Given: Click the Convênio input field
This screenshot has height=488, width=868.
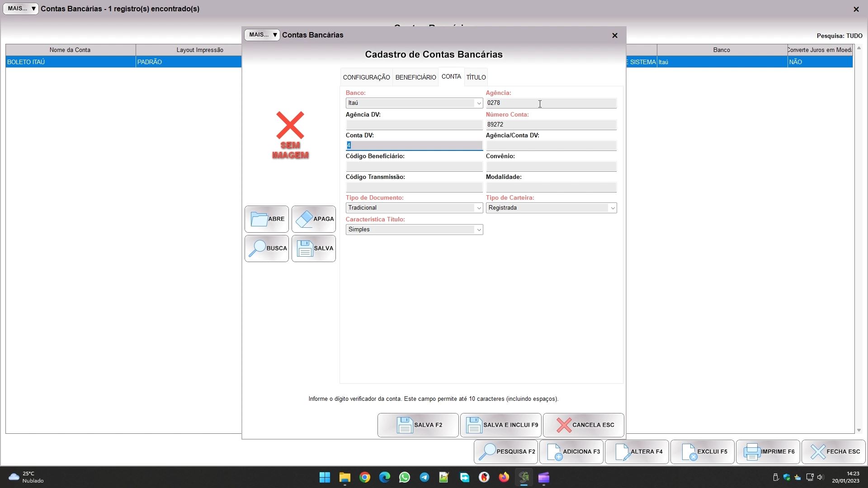Looking at the screenshot, I should tap(551, 167).
